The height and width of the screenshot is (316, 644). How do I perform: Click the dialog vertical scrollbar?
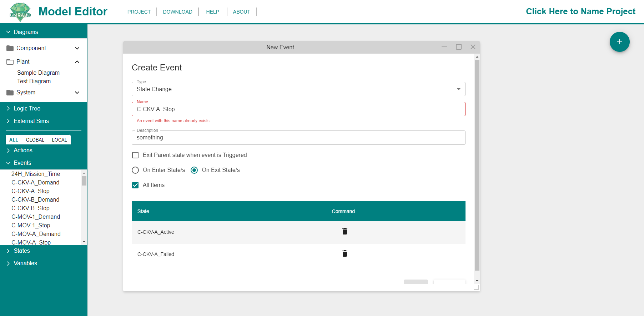pyautogui.click(x=477, y=164)
